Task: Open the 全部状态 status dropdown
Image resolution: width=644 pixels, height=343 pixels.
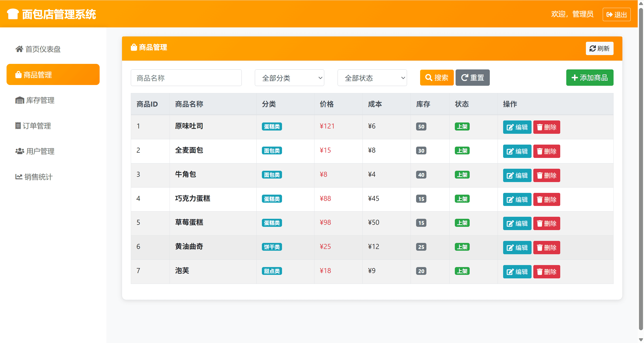Action: click(372, 78)
